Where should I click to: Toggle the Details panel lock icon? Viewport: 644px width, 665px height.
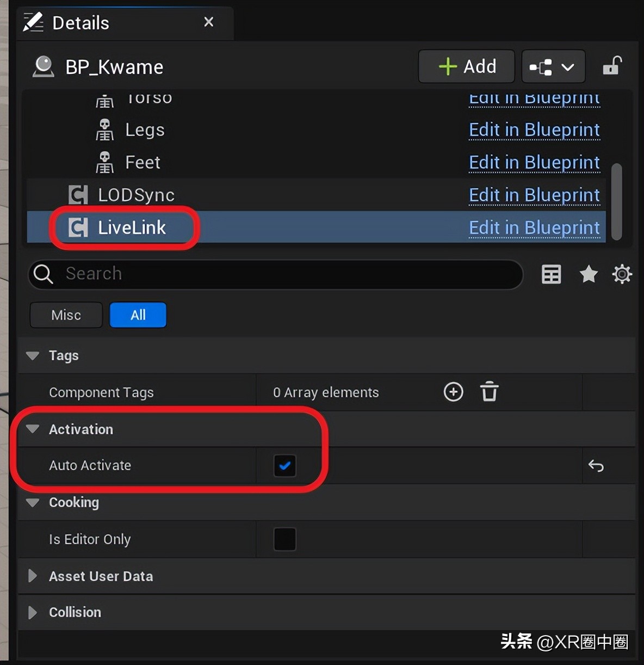pyautogui.click(x=612, y=66)
